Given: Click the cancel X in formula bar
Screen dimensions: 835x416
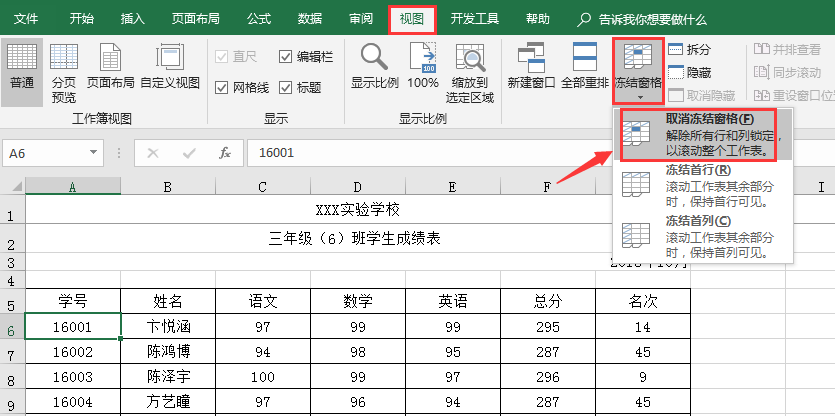Looking at the screenshot, I should point(153,153).
